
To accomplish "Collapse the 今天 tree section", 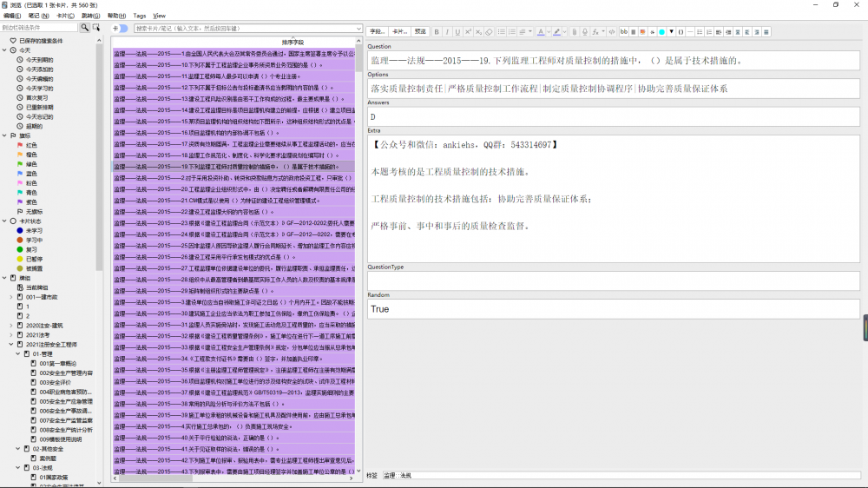I will click(4, 49).
